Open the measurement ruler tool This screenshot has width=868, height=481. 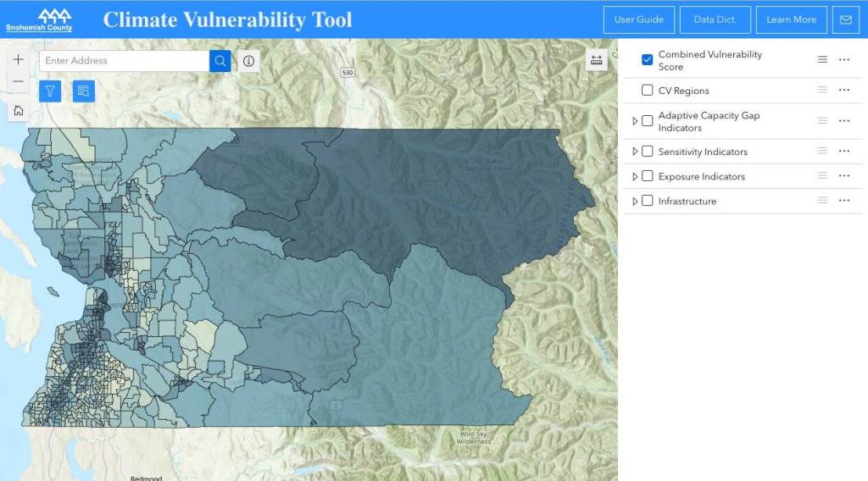(x=596, y=60)
